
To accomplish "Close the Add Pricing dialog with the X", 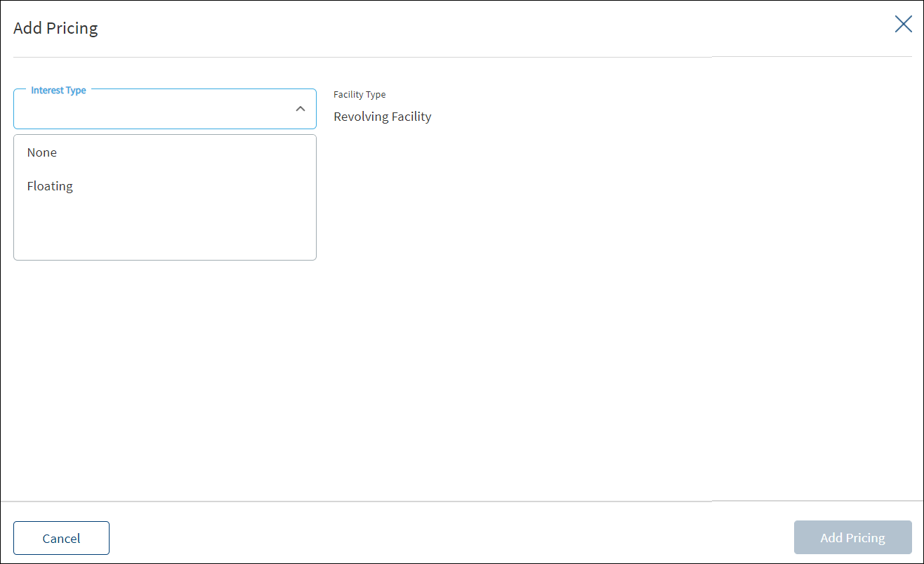I will [x=903, y=24].
